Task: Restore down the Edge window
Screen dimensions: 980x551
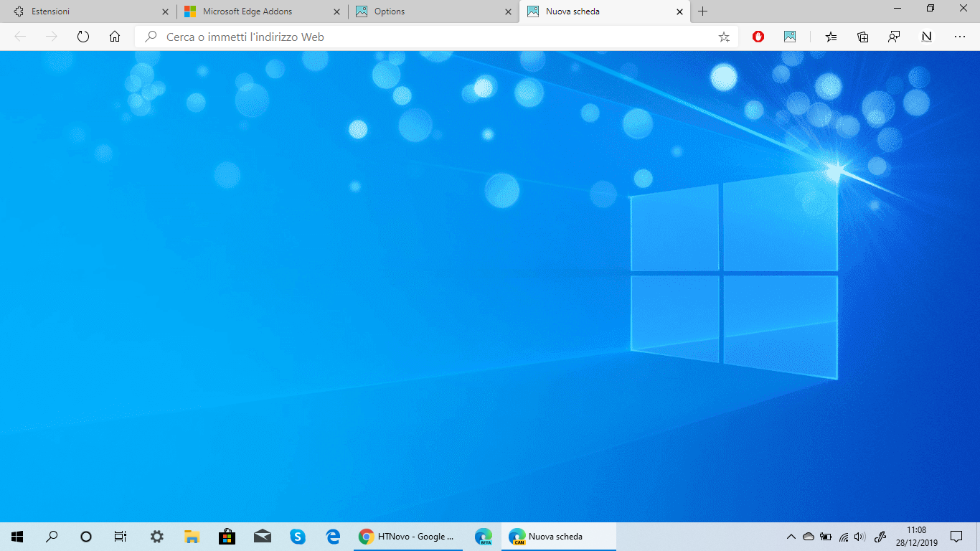Action: point(930,8)
